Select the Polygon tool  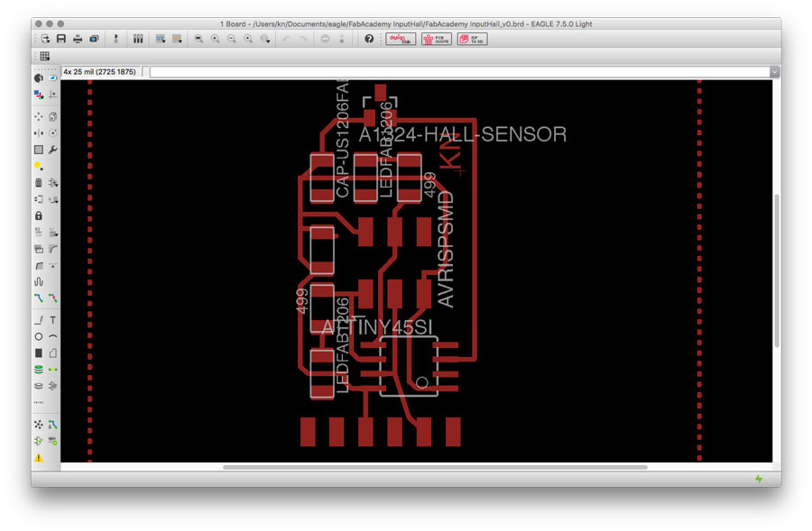(x=53, y=353)
